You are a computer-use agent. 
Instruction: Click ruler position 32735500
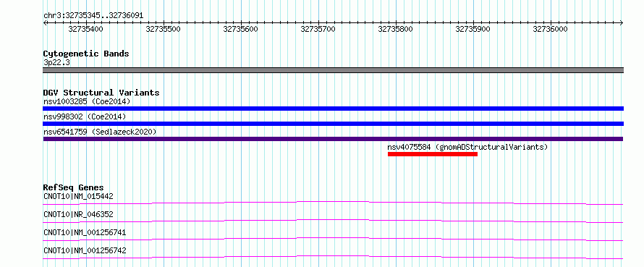pos(164,29)
